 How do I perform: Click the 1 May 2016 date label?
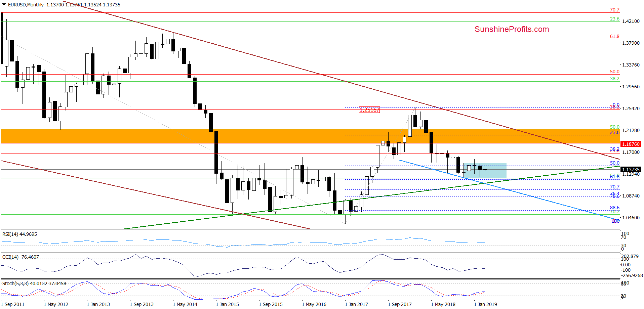click(x=314, y=304)
